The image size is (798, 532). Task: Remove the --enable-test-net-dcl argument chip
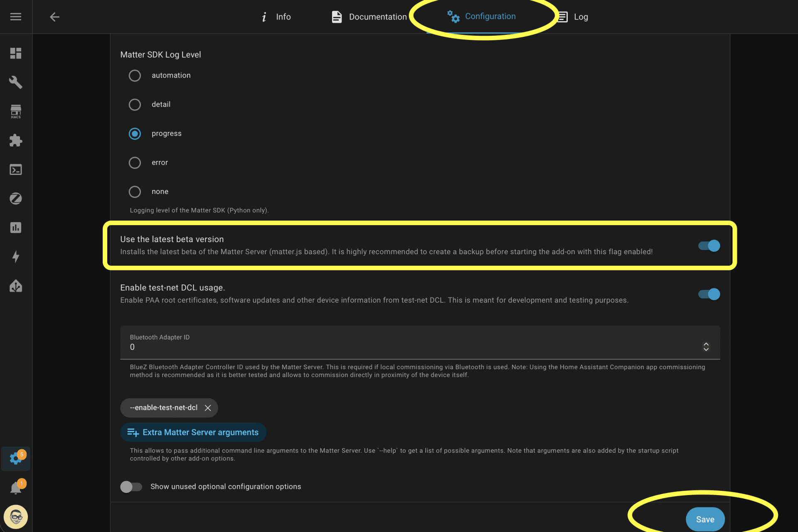pos(208,408)
